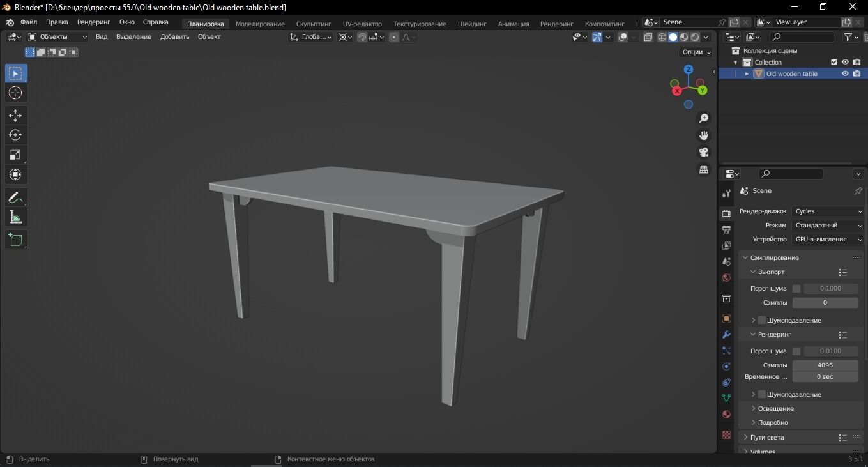Image resolution: width=868 pixels, height=467 pixels.
Task: Open Глоба... transform orientation dropdown
Action: [x=311, y=37]
